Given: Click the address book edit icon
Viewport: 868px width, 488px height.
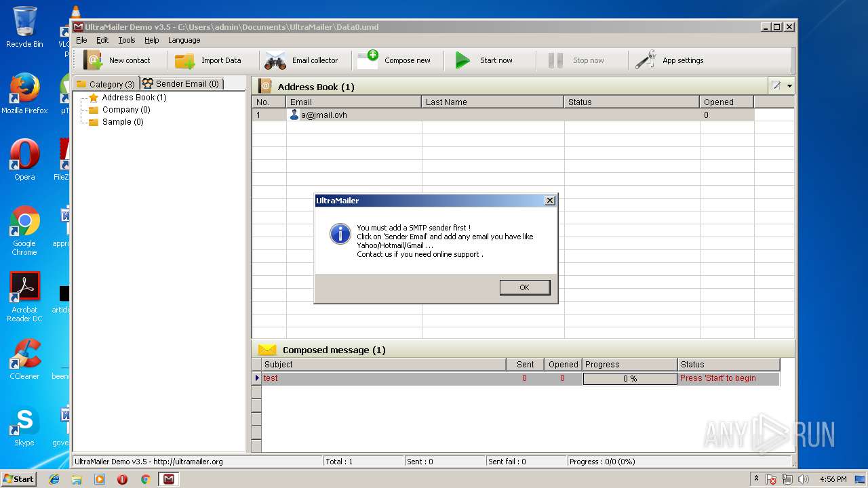Looking at the screenshot, I should (x=776, y=86).
